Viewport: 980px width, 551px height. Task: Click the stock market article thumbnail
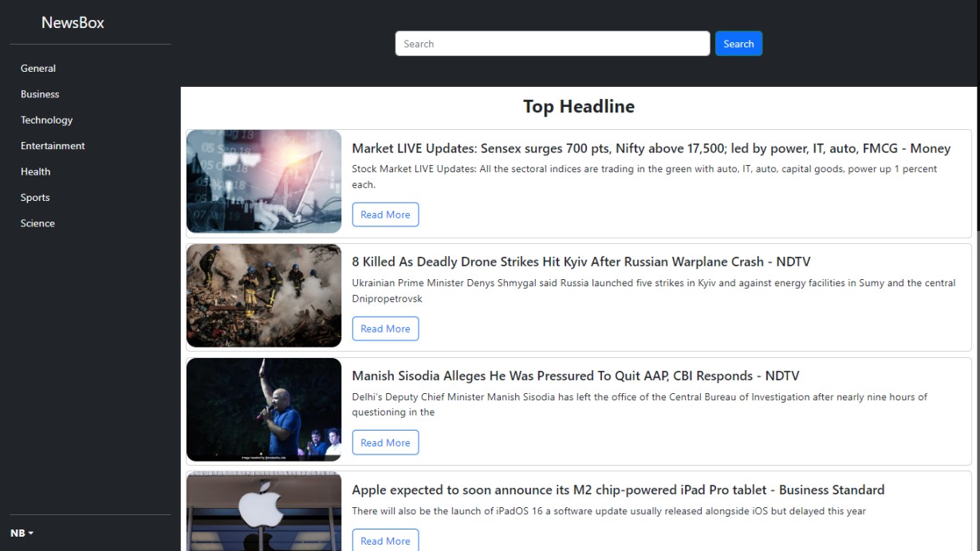[264, 182]
